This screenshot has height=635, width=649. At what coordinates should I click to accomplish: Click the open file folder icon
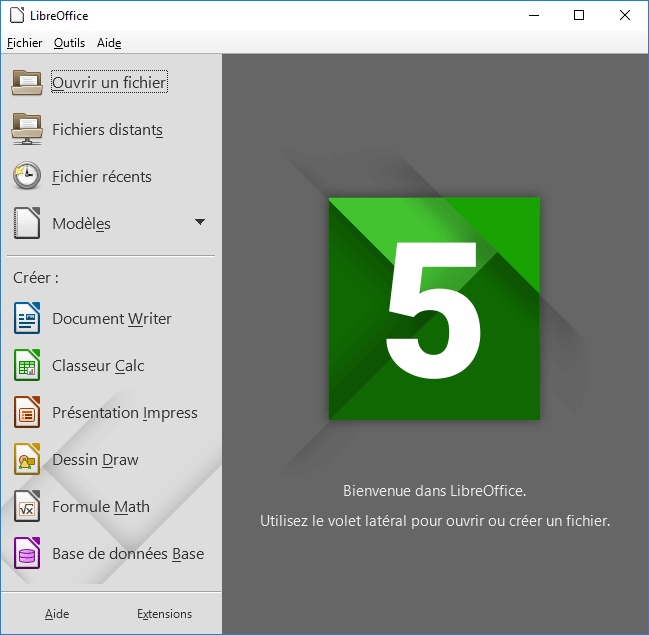pyautogui.click(x=27, y=82)
